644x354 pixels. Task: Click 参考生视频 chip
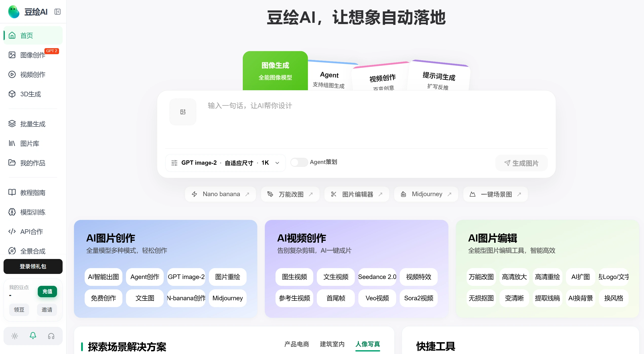click(x=294, y=298)
